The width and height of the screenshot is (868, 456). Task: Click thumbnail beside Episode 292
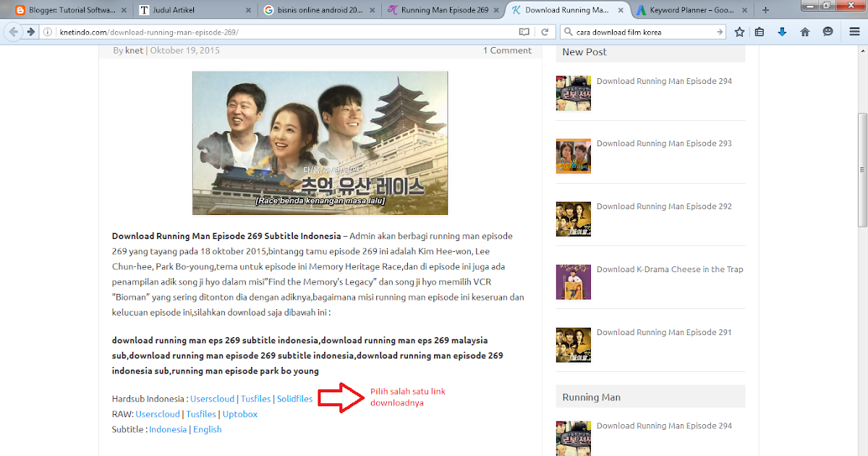click(x=574, y=219)
